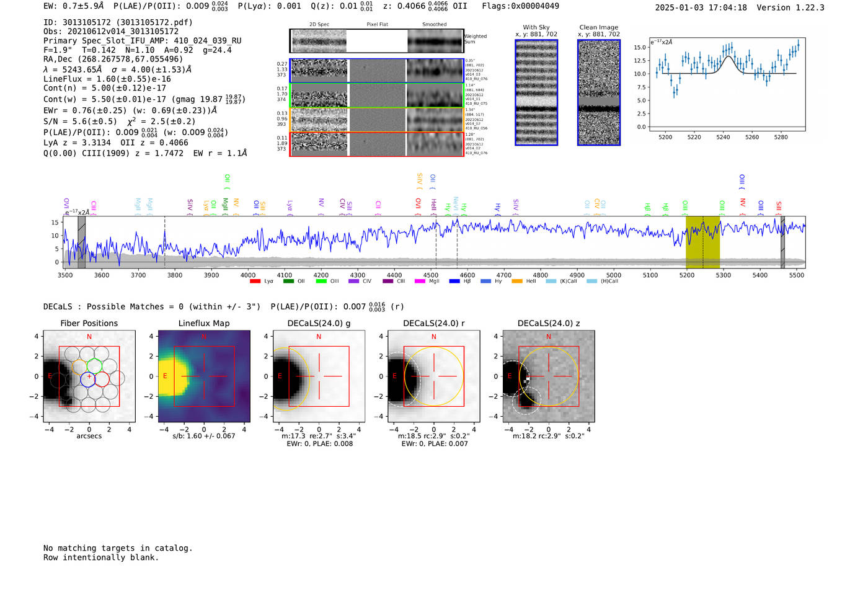Click the dark green OII legend swatch
The height and width of the screenshot is (591, 868).
point(288,282)
